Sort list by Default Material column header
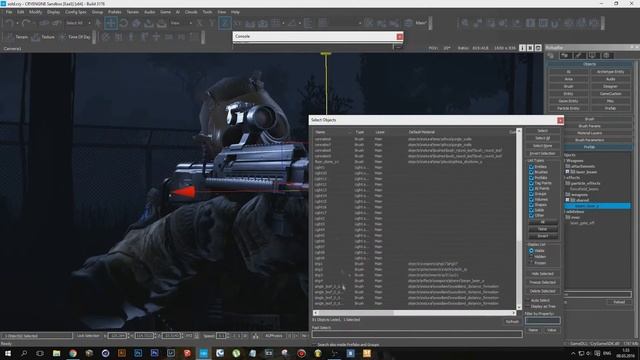Screen dimensions: 640x360 pos(421,132)
